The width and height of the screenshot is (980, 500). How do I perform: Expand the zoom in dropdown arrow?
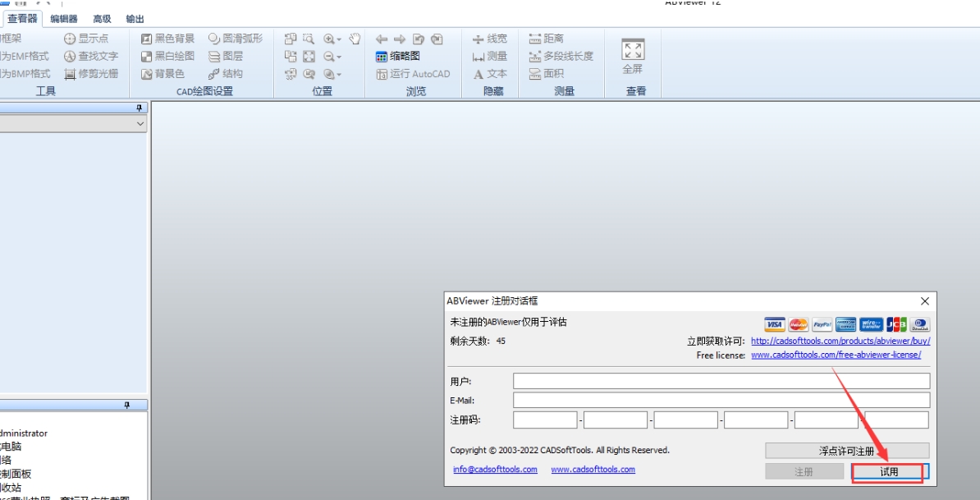339,39
